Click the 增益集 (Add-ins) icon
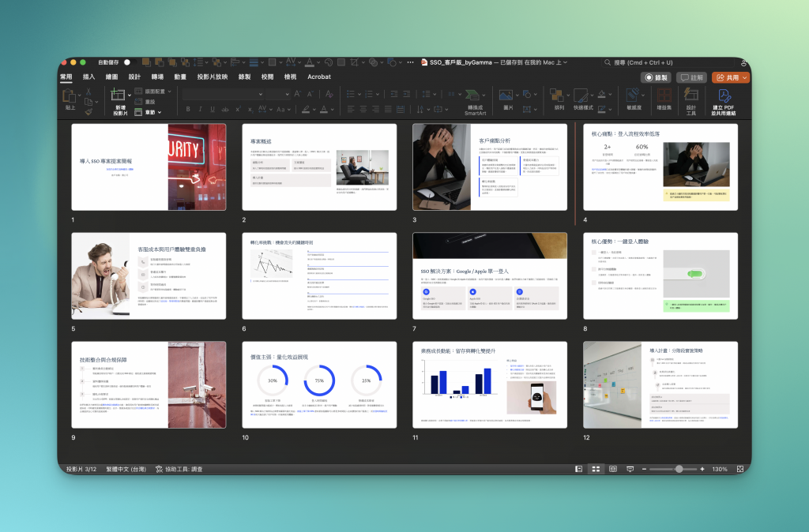This screenshot has height=532, width=809. click(664, 96)
